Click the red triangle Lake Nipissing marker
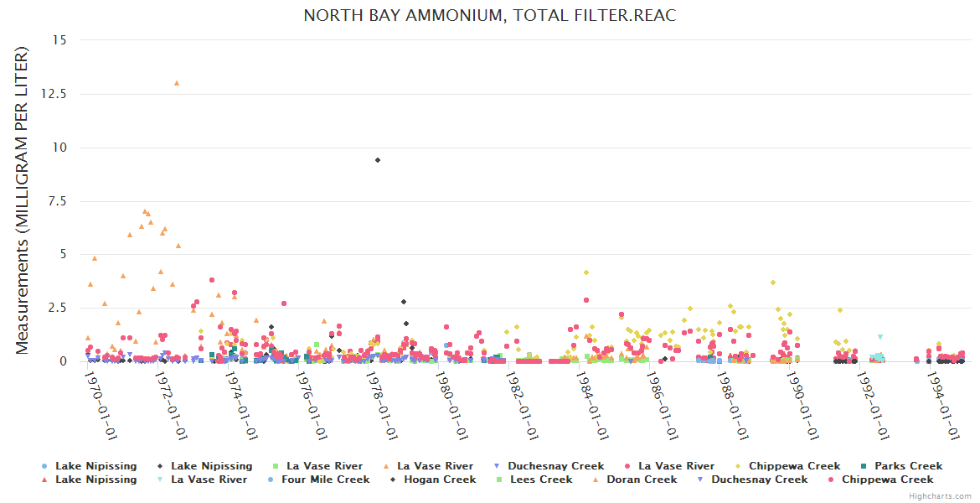The image size is (980, 503). (43, 480)
